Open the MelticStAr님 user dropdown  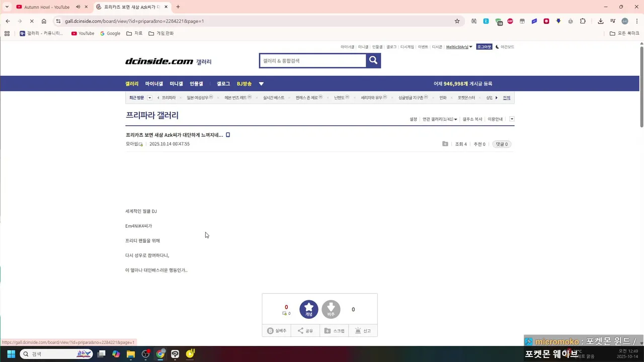point(459,47)
